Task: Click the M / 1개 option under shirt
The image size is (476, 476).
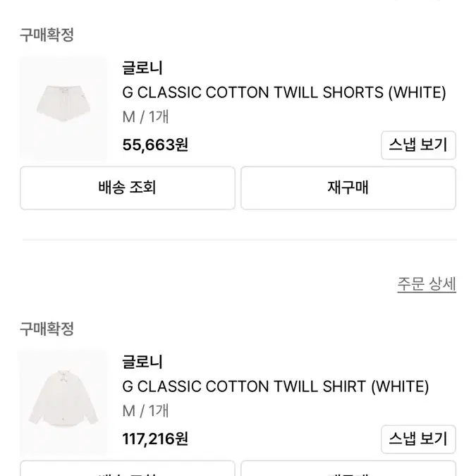Action: (145, 411)
